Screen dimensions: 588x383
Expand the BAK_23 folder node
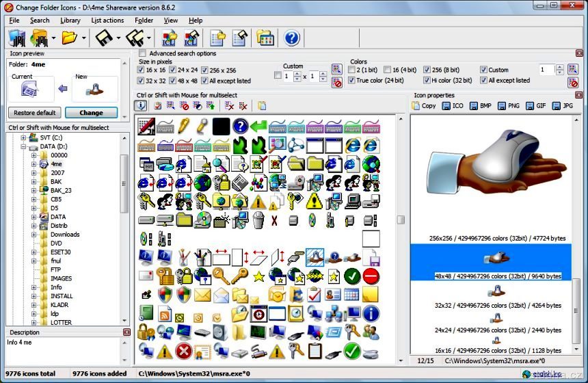34,191
